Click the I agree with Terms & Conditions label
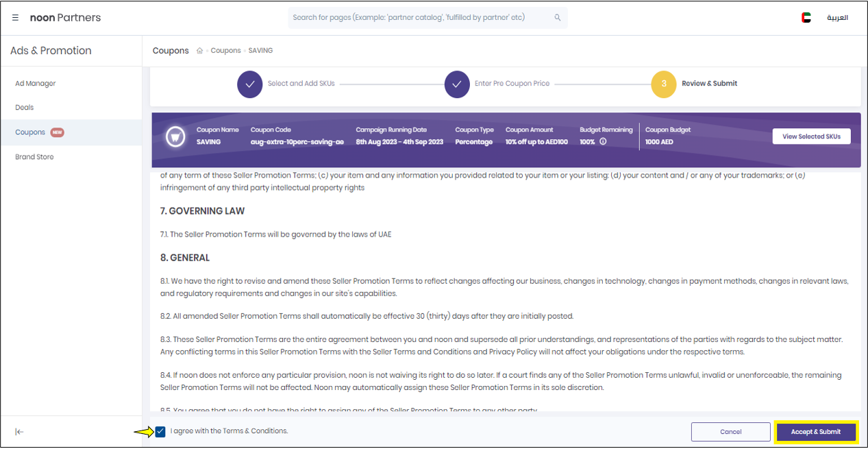The height and width of the screenshot is (449, 868). click(x=230, y=431)
